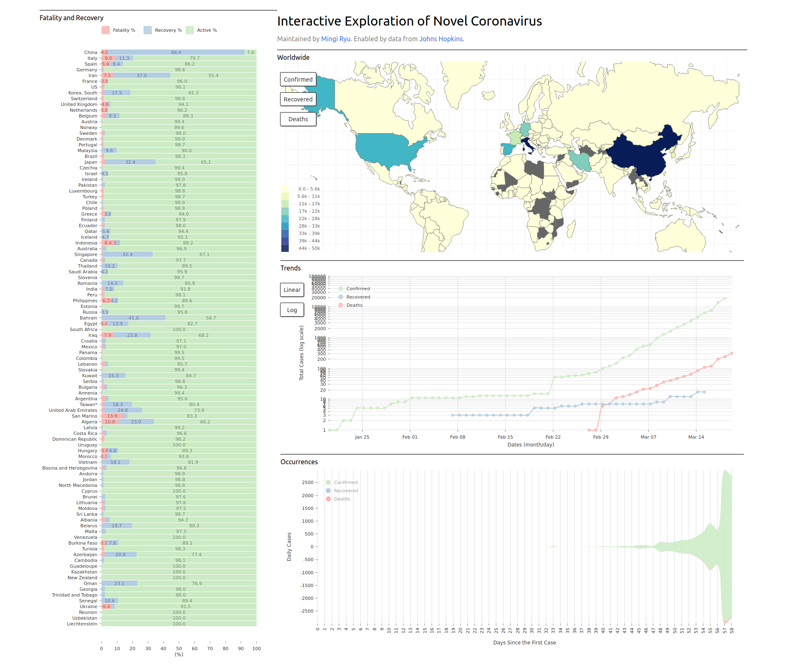Screen dimensions: 787x672
Task: Click Bahrain's 41.0 recovery bar
Action: [x=134, y=318]
